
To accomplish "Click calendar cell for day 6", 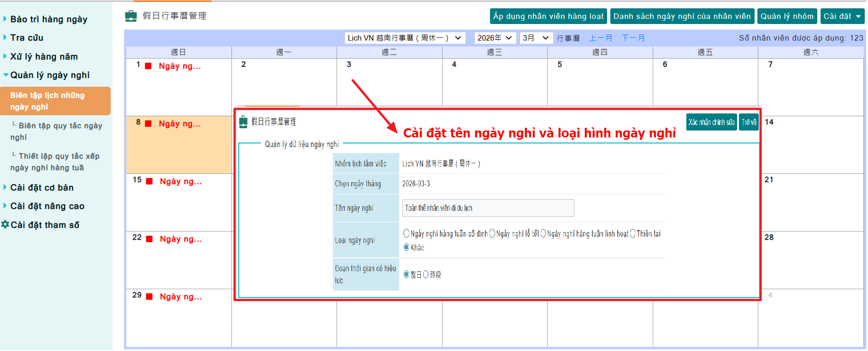I will 705,82.
